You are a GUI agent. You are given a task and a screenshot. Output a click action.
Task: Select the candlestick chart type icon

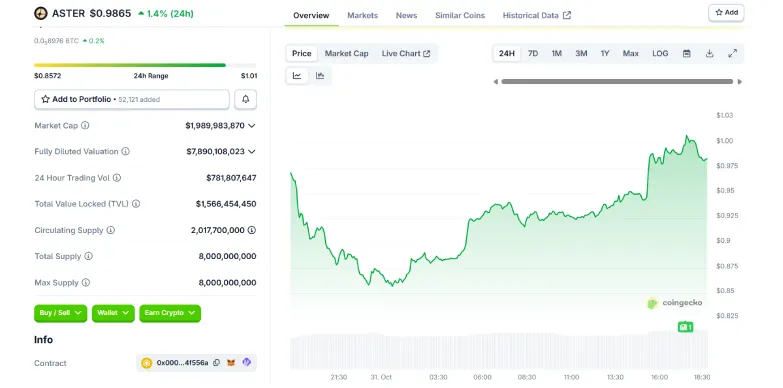(x=320, y=76)
